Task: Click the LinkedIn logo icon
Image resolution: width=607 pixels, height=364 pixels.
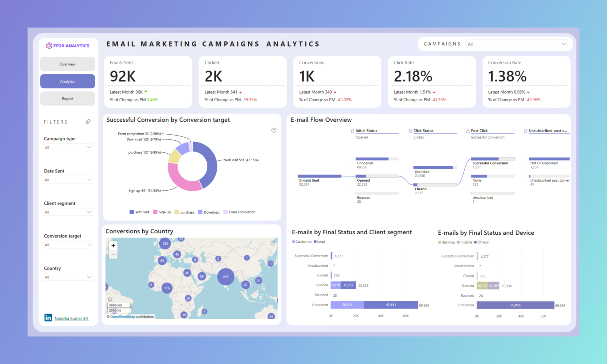Action: point(48,317)
